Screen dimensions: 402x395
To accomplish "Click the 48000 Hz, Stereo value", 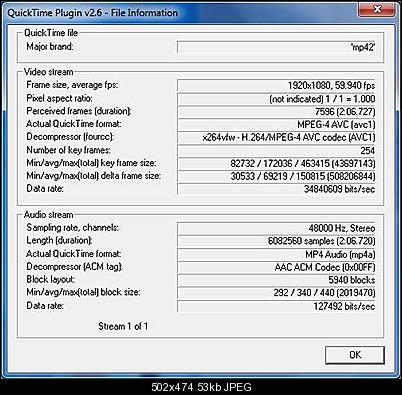I will pos(276,228).
